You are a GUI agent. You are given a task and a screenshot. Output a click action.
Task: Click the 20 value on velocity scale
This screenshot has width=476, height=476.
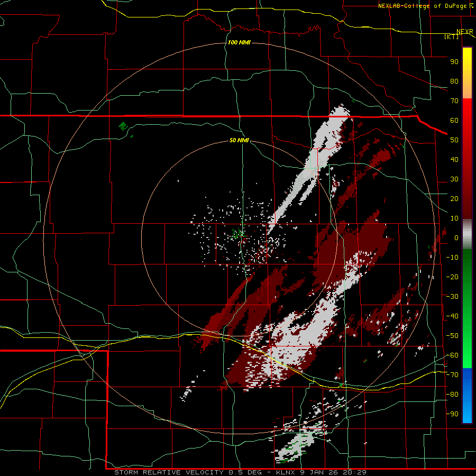[x=454, y=198]
